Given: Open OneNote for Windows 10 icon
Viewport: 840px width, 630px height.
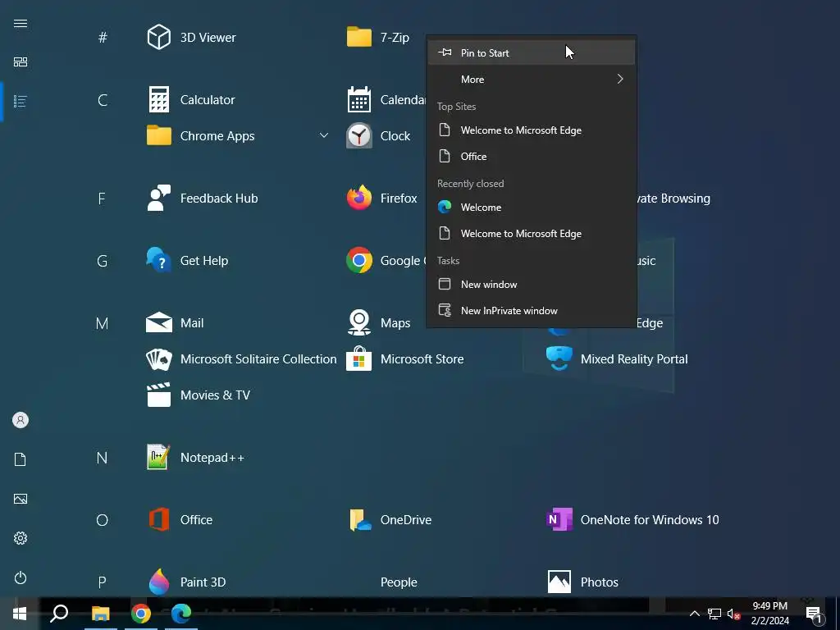Looking at the screenshot, I should click(x=559, y=519).
